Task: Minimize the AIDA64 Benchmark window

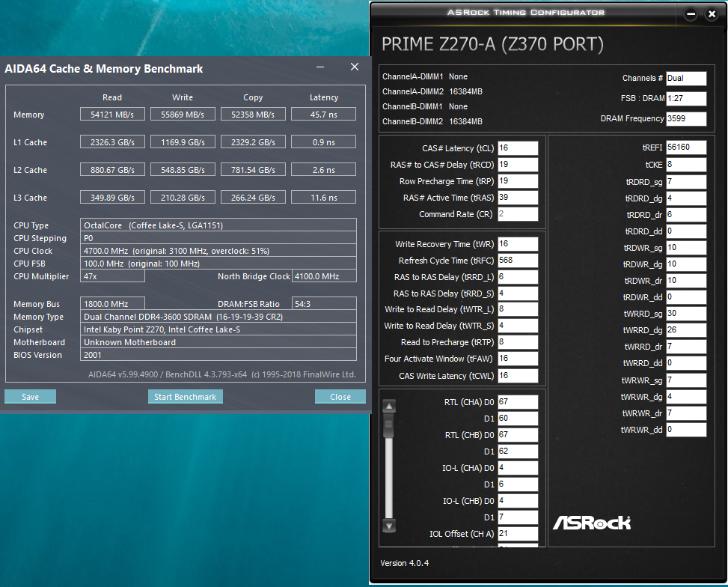Action: coord(320,67)
